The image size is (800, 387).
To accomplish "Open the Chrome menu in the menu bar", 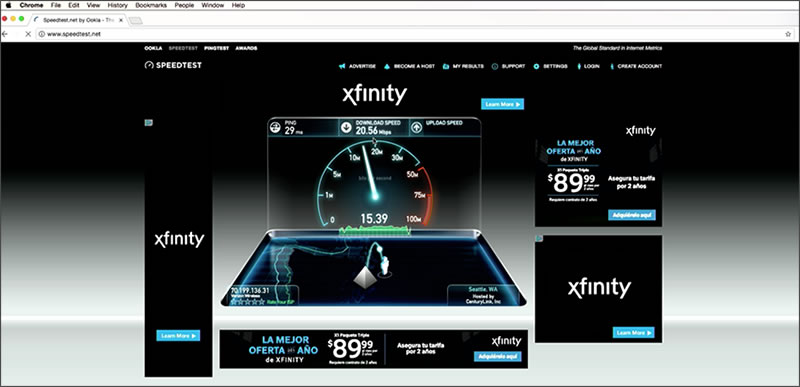I will [x=32, y=5].
